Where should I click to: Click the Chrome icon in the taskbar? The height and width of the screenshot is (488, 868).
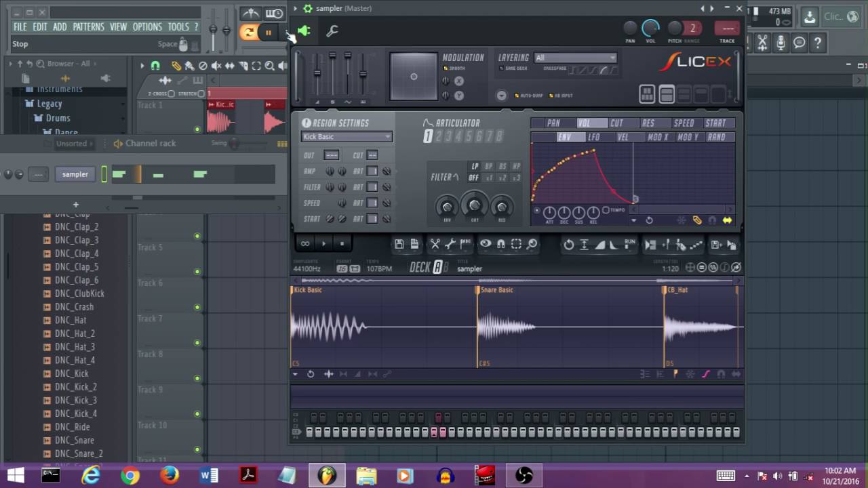coord(130,476)
